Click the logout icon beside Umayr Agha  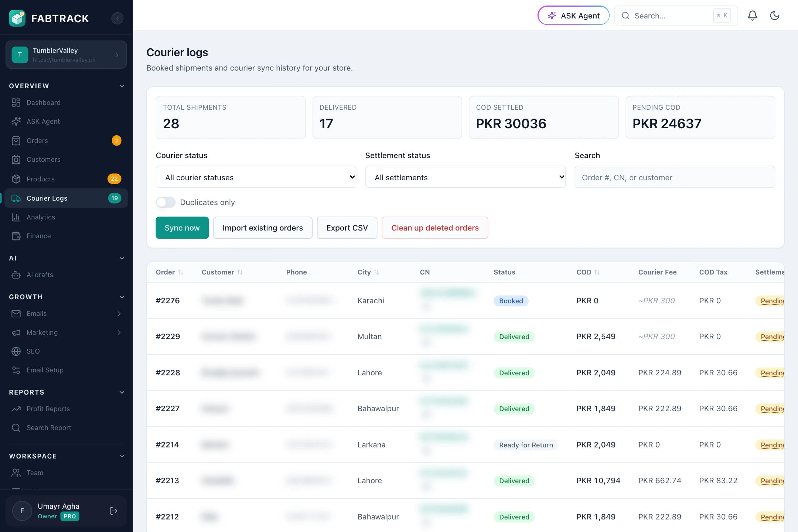click(114, 511)
